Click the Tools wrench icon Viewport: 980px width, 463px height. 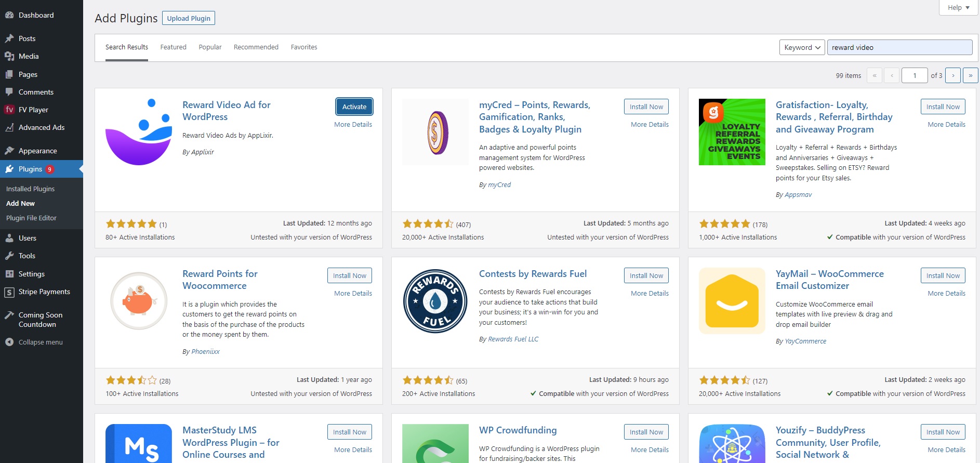pyautogui.click(x=9, y=256)
